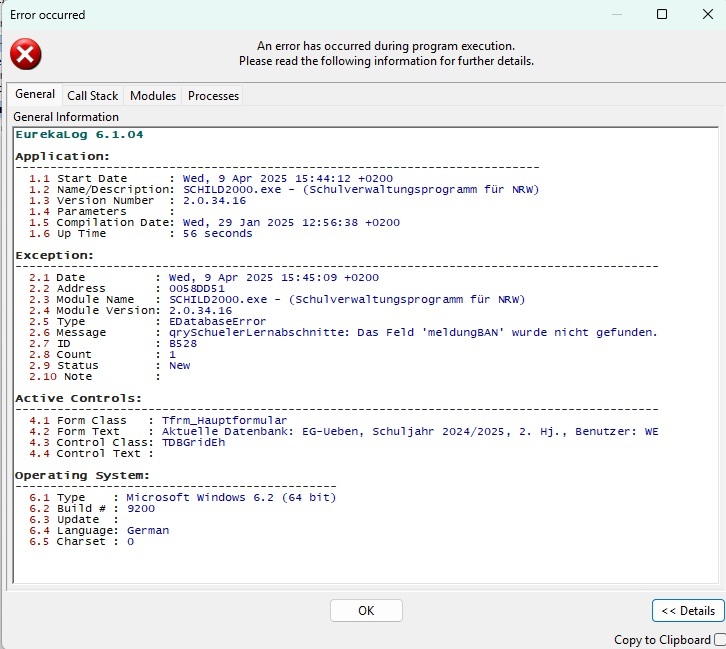Click the Form Text line showing Aktuelle Datenbank
Viewport: 726px width, 649px height.
coord(410,431)
